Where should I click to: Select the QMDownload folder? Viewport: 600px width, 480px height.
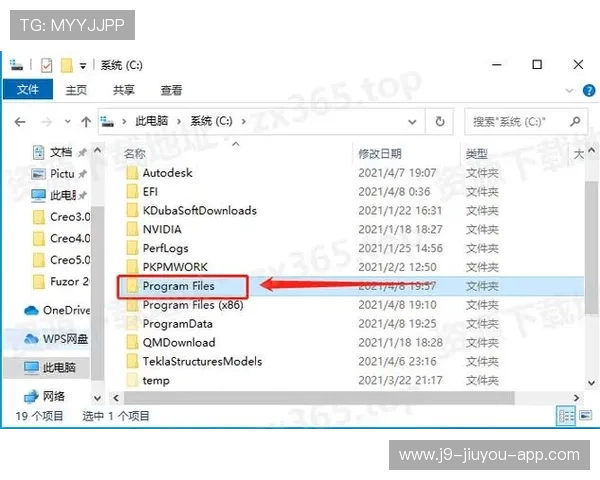(x=179, y=343)
